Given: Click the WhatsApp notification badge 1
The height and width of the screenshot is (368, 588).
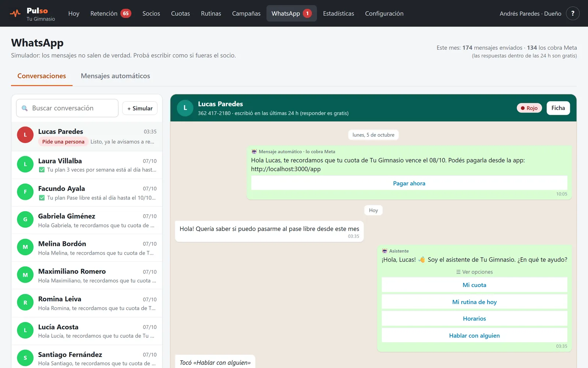Looking at the screenshot, I should click(308, 13).
